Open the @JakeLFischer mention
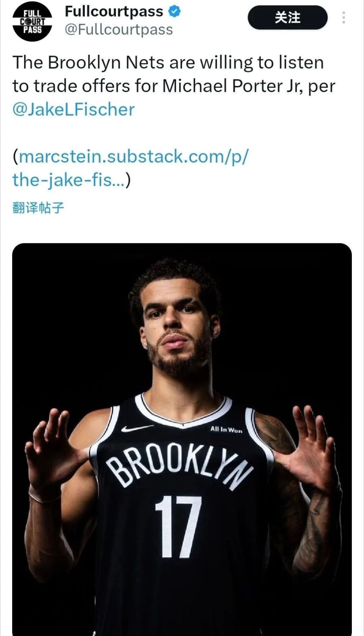The height and width of the screenshot is (636, 364). coord(74,110)
